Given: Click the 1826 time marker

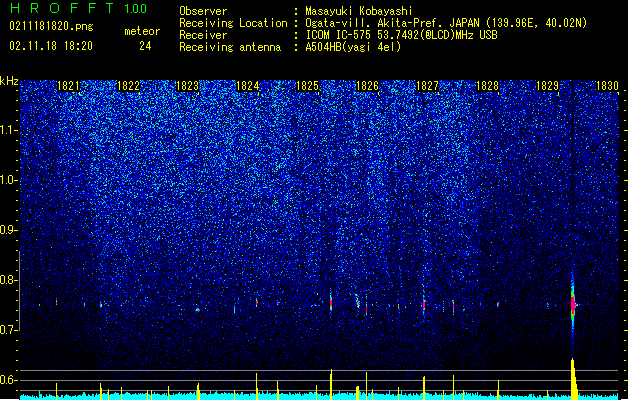Looking at the screenshot, I should (x=367, y=86).
